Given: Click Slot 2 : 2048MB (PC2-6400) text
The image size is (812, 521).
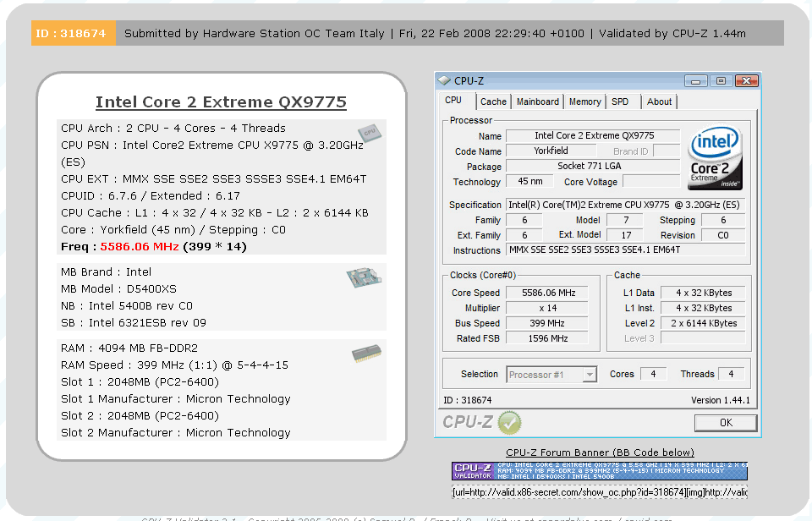Looking at the screenshot, I should click(x=140, y=416).
